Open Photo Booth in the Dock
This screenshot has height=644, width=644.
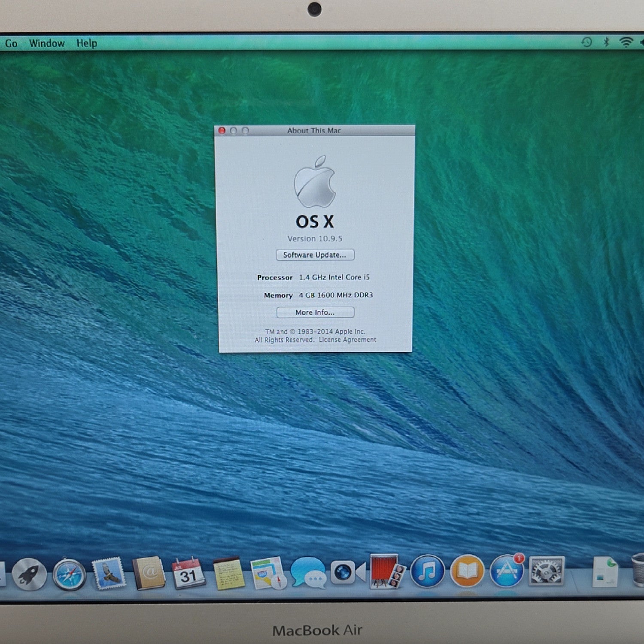[x=387, y=571]
